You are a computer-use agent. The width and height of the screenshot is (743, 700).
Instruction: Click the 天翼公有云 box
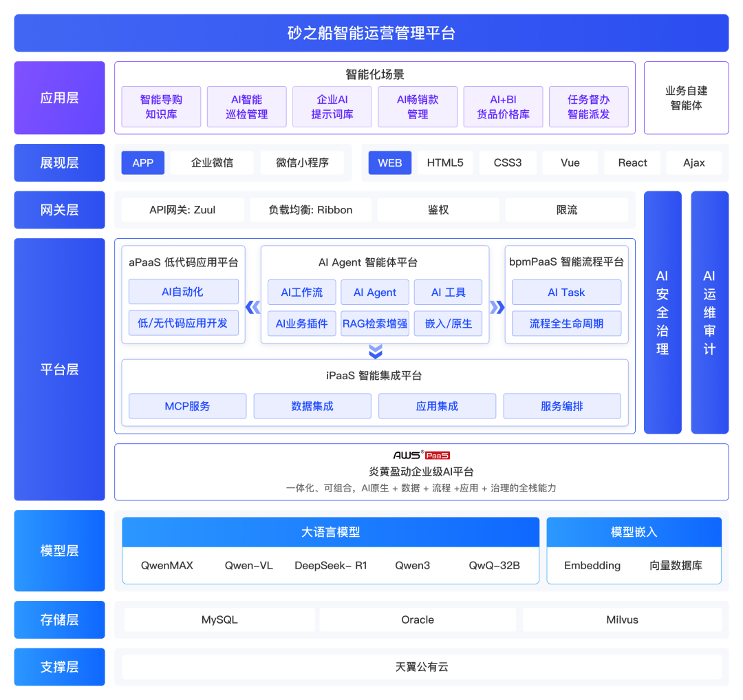pos(422,667)
